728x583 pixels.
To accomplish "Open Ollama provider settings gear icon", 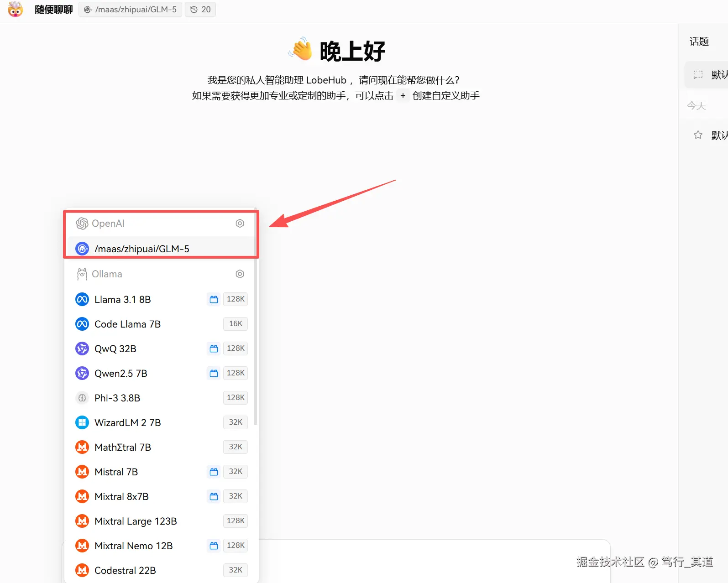I will (240, 274).
